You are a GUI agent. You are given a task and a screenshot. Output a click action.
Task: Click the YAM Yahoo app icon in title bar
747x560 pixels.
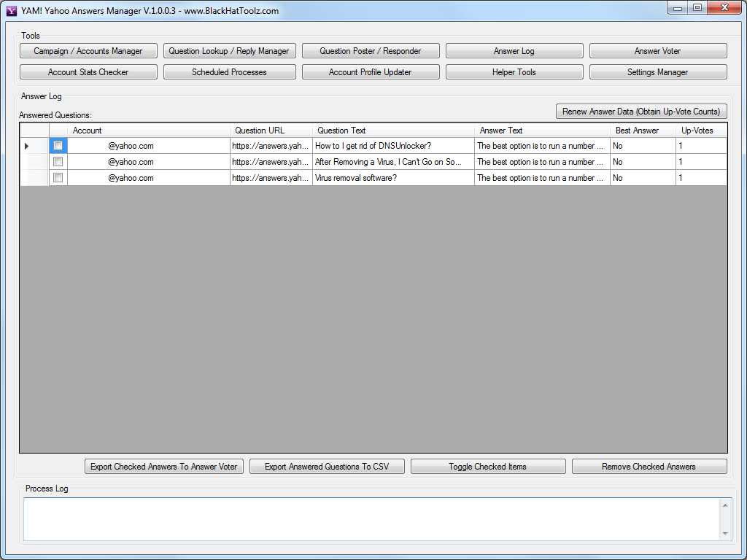click(x=12, y=10)
